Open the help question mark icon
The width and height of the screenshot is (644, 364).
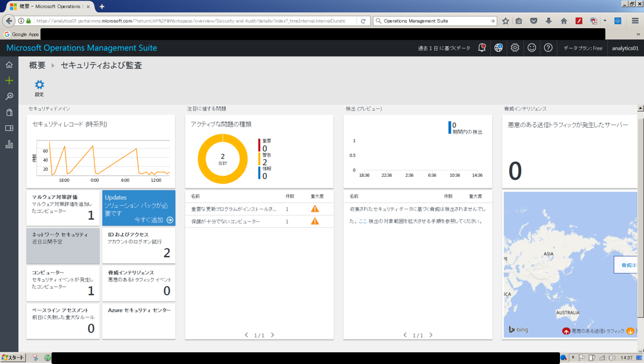(x=548, y=48)
